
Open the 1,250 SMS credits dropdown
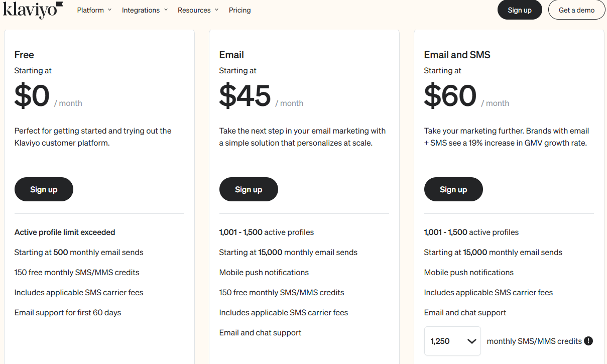coord(452,341)
